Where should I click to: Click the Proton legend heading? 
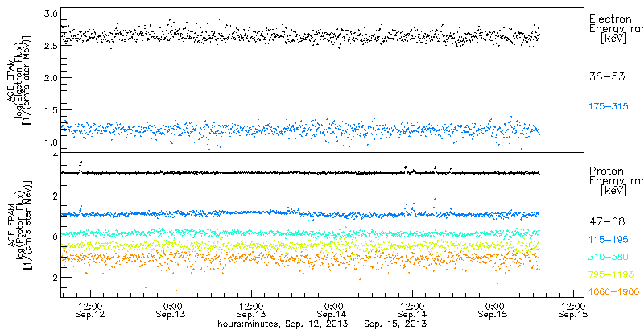tap(606, 171)
